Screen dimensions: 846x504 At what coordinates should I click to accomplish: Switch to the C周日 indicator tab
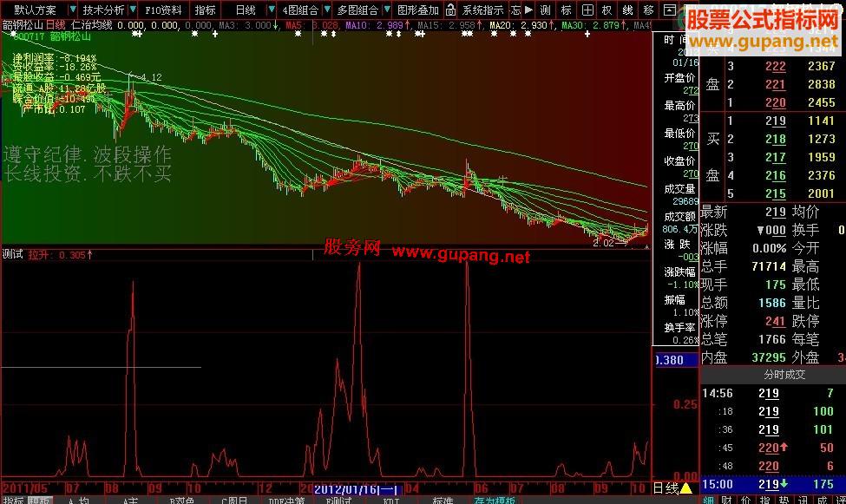(x=233, y=501)
